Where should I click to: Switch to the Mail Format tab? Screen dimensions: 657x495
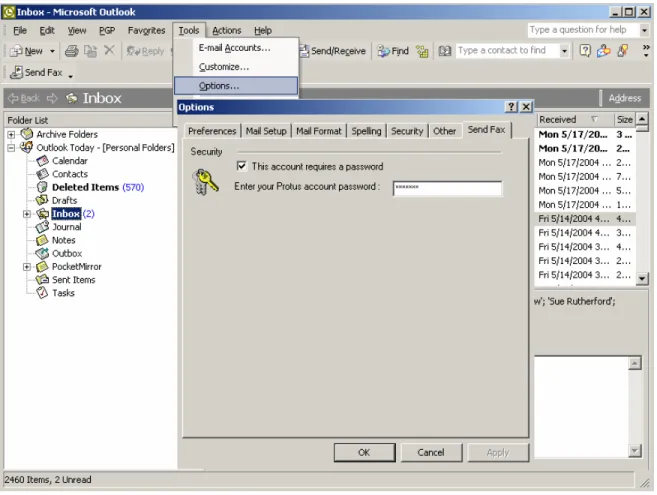tap(318, 131)
